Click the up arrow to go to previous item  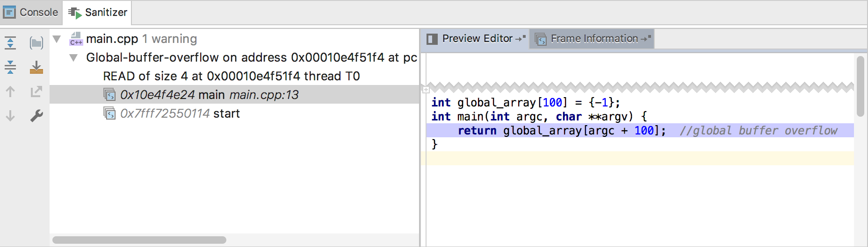(10, 92)
